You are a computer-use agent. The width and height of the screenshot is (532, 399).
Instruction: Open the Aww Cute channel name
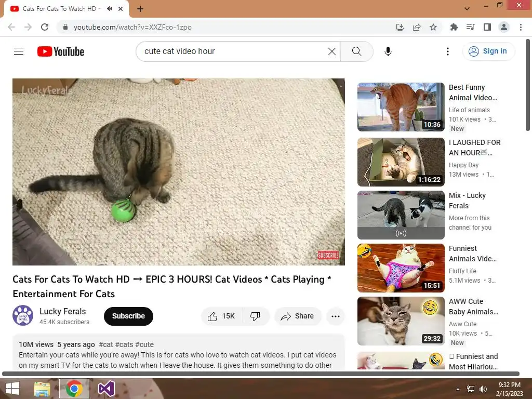pyautogui.click(x=462, y=324)
